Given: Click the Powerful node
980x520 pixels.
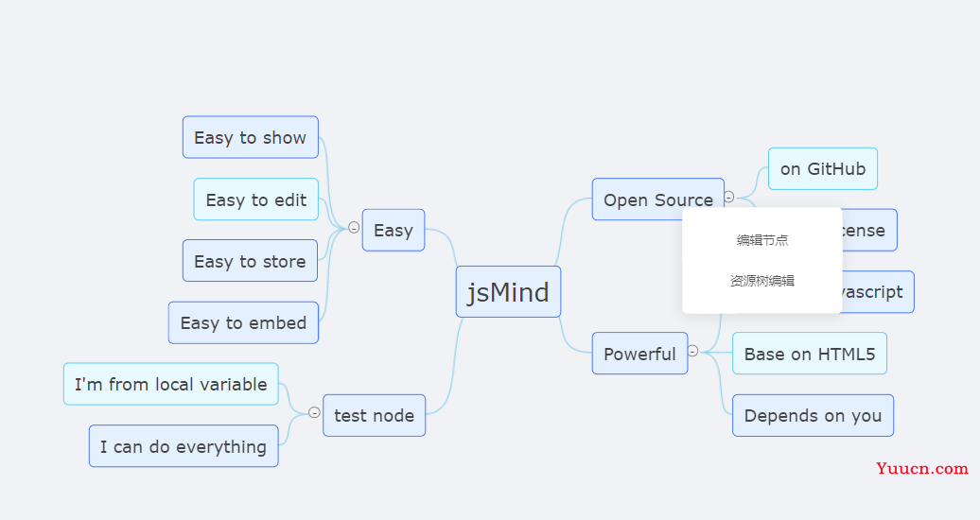Looking at the screenshot, I should point(640,354).
